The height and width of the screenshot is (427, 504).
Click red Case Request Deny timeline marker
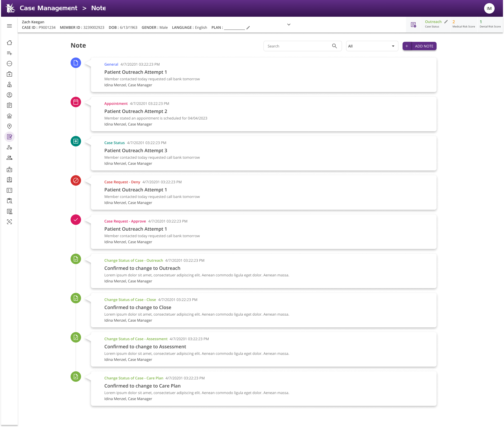(76, 180)
